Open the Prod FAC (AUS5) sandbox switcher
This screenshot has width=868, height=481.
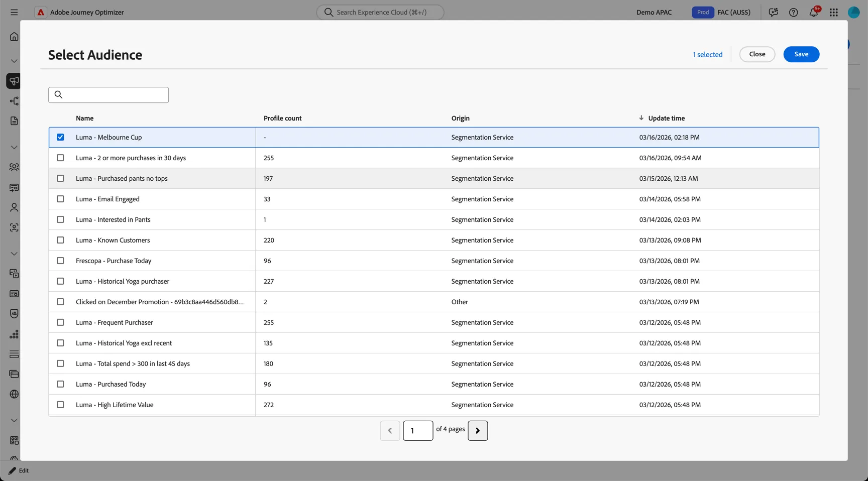click(721, 12)
